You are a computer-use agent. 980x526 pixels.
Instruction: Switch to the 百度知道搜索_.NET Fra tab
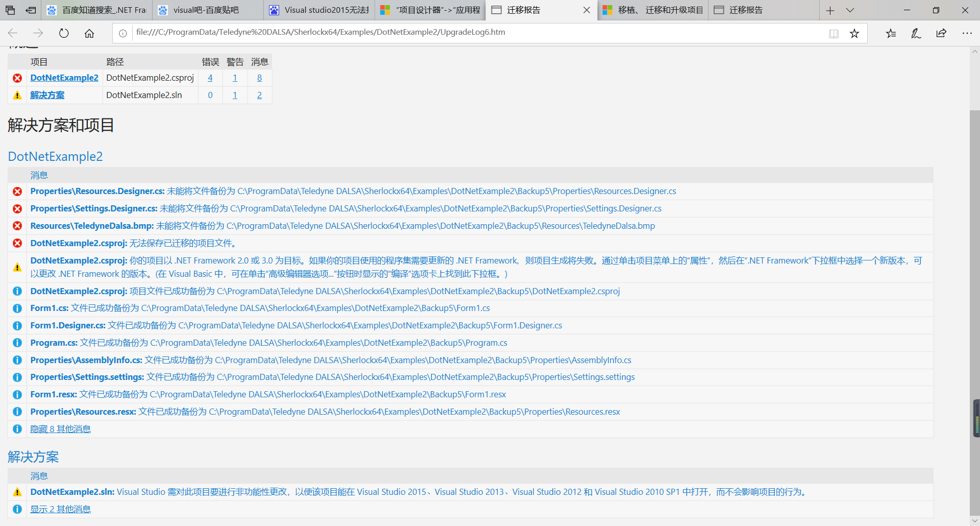(x=96, y=10)
